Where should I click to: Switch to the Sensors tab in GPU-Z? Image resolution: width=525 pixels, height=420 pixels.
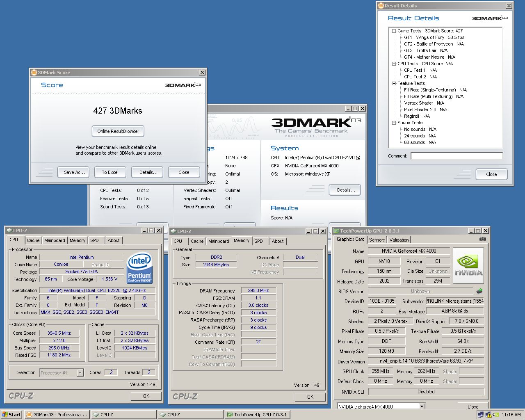point(377,240)
